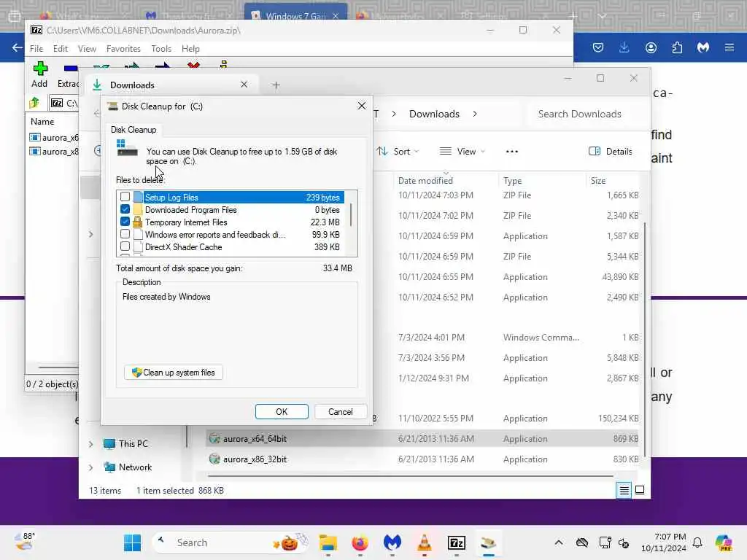This screenshot has height=560, width=747.
Task: Open the Help menu in 7-Zip
Action: click(190, 49)
